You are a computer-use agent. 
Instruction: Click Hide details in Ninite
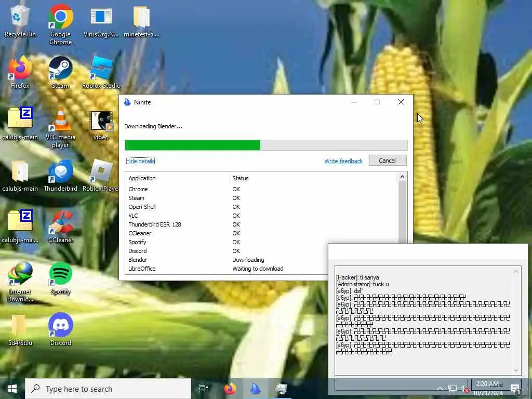pyautogui.click(x=140, y=161)
